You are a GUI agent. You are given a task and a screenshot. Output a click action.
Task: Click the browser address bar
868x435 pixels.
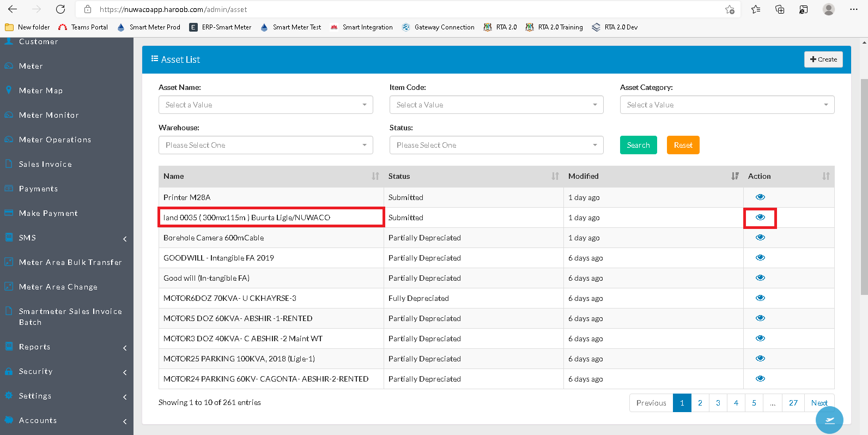tap(409, 9)
